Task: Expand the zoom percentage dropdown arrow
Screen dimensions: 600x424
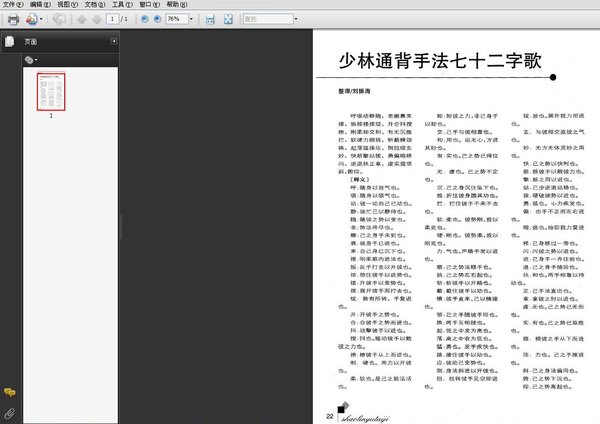Action: [x=191, y=19]
